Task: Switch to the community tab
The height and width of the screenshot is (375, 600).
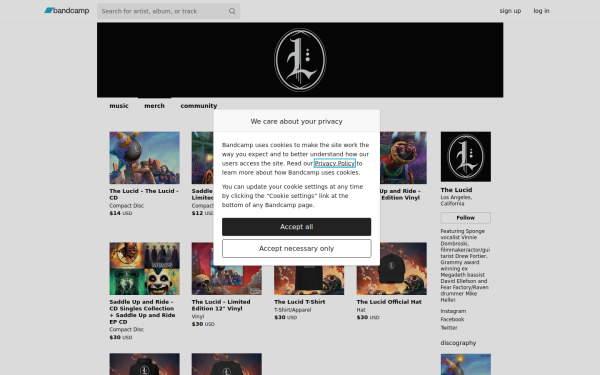Action: click(x=199, y=106)
